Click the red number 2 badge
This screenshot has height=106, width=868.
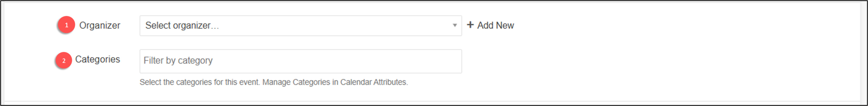tap(64, 61)
